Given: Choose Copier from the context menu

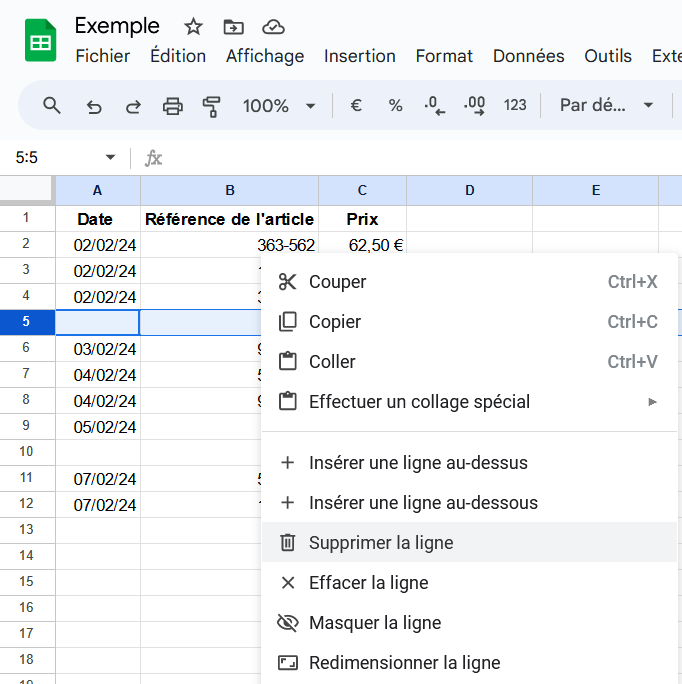Looking at the screenshot, I should coord(469,322).
